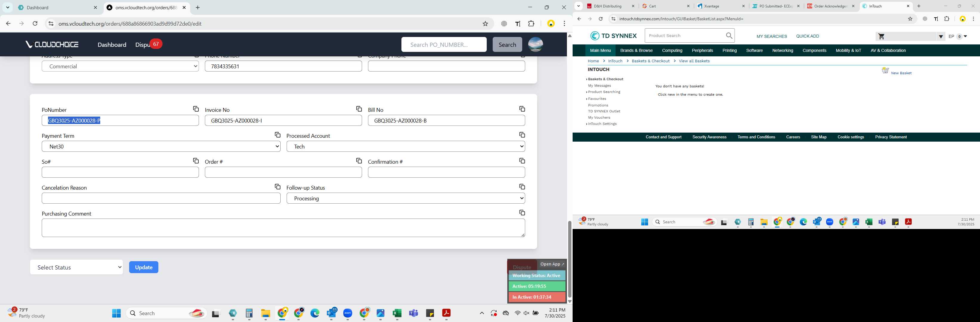This screenshot has height=322, width=980.
Task: Open tab search chevron in OMS window
Action: pos(7,8)
